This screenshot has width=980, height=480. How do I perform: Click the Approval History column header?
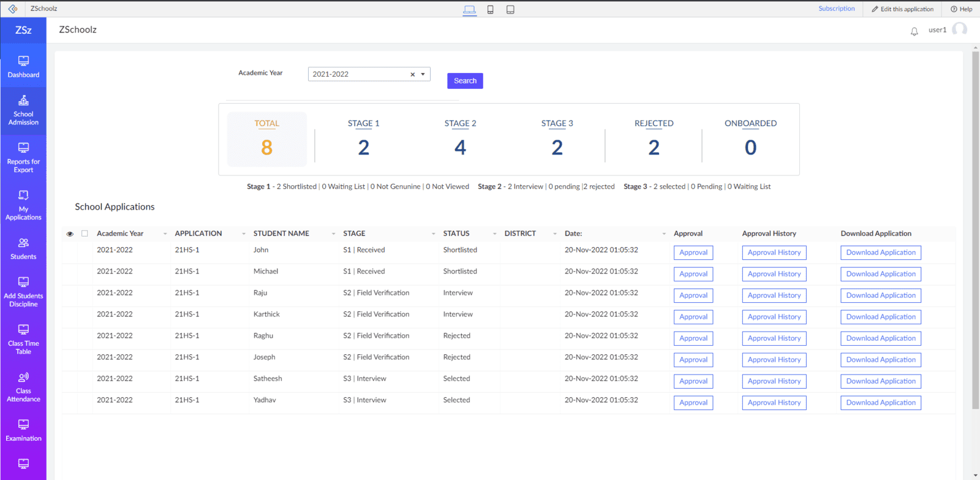(x=769, y=234)
